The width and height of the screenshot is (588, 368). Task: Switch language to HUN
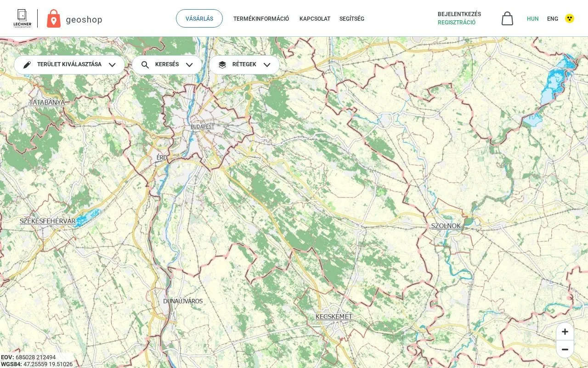(533, 19)
